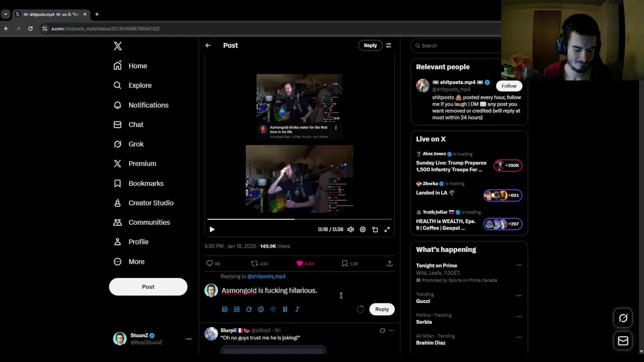
Task: Open Creator Studio
Action: [143, 203]
